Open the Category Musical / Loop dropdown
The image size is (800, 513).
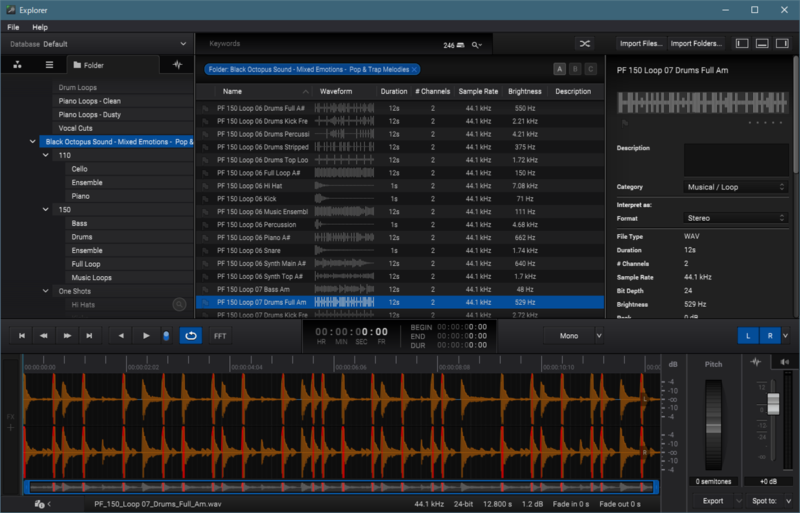736,187
